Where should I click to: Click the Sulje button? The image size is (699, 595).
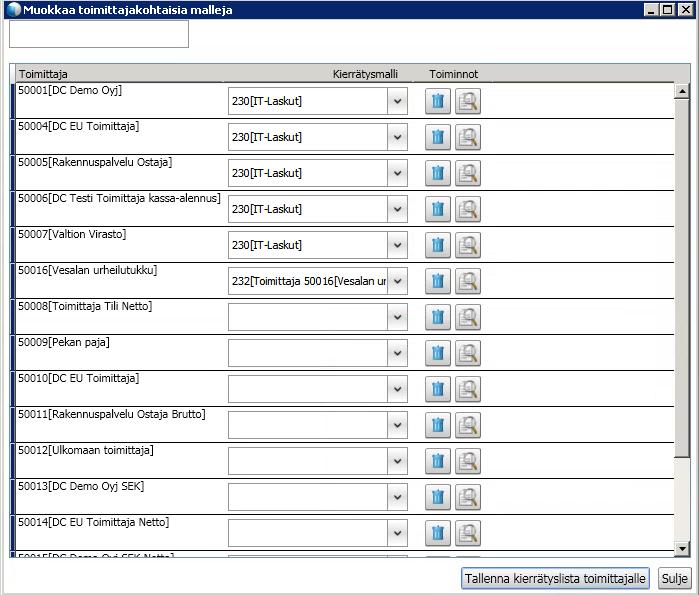point(674,579)
